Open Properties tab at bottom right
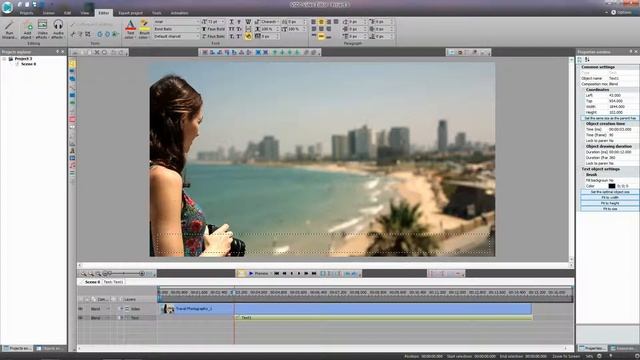This screenshot has height=360, width=640. click(593, 348)
